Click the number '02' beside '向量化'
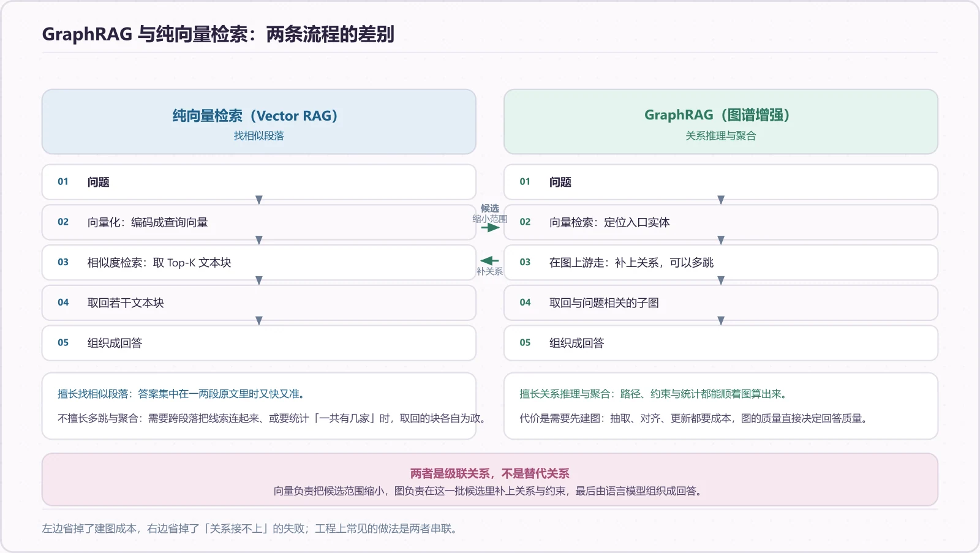The height and width of the screenshot is (553, 980). click(x=63, y=222)
